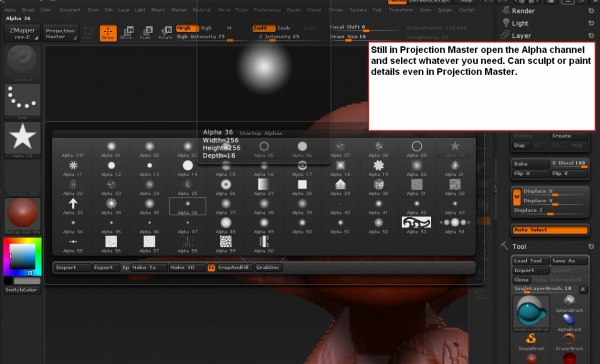Viewport: 600px width, 364px height.
Task: Toggle the Zadd mode
Action: (264, 28)
